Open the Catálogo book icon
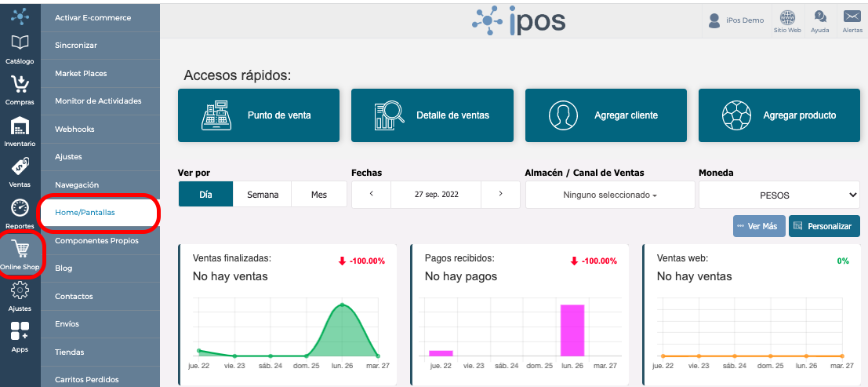868x387 pixels. point(20,42)
